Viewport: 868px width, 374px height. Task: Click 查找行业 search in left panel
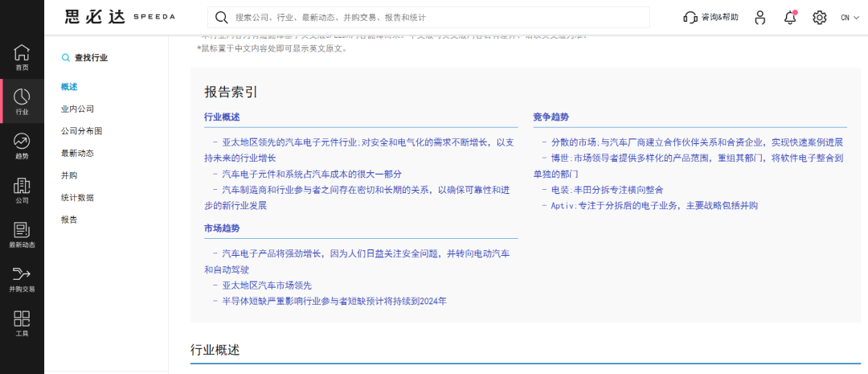pyautogui.click(x=84, y=58)
